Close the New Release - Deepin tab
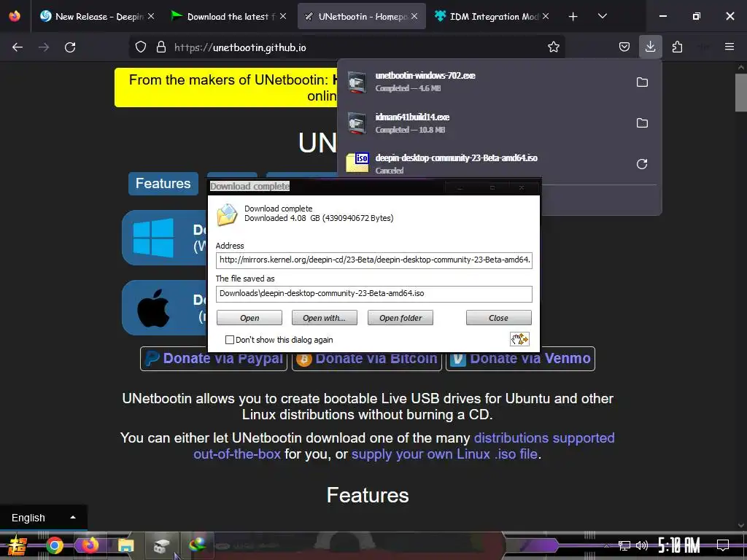The width and height of the screenshot is (747, 560). tap(150, 16)
